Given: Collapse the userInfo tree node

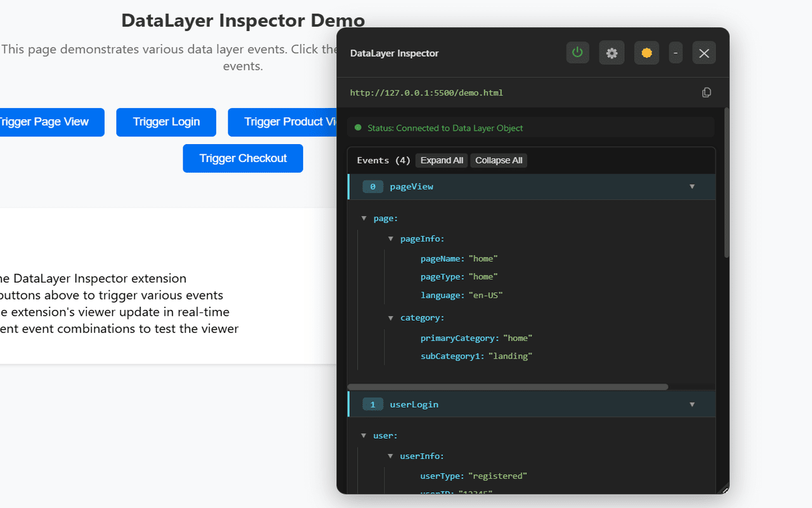Looking at the screenshot, I should click(391, 456).
